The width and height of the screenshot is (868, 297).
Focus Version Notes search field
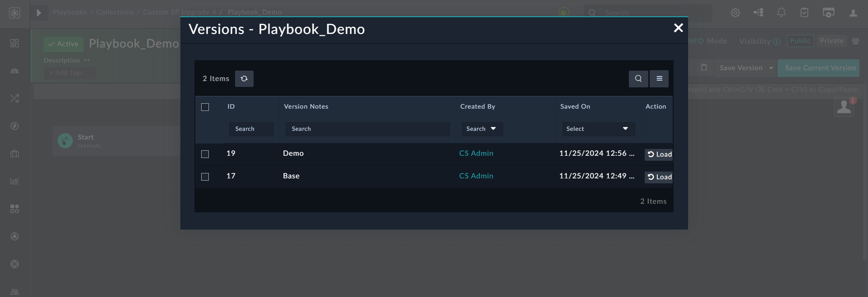368,129
